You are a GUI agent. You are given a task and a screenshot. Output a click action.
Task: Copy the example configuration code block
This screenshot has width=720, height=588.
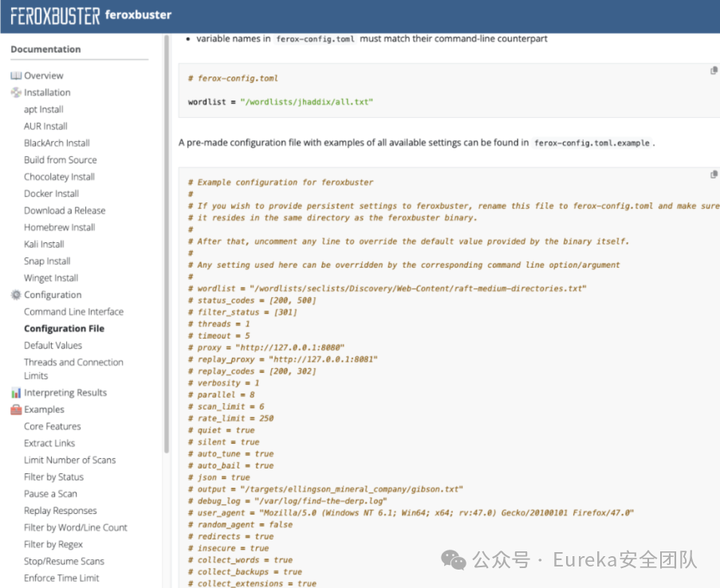pos(714,174)
